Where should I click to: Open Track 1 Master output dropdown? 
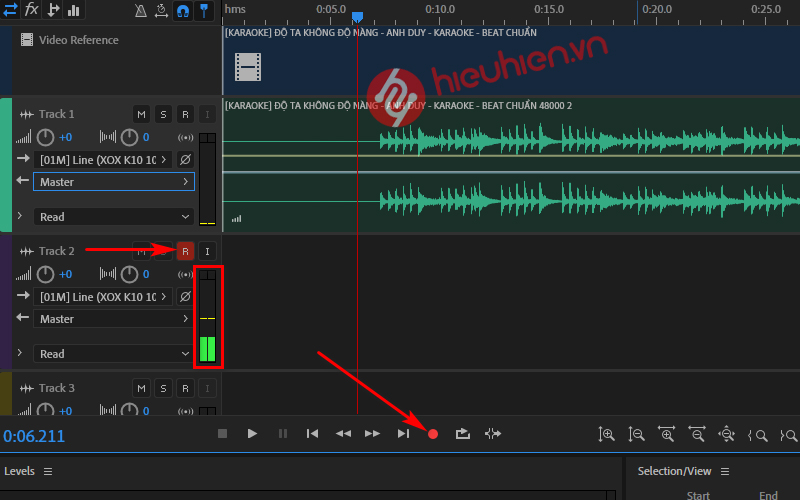[x=113, y=182]
